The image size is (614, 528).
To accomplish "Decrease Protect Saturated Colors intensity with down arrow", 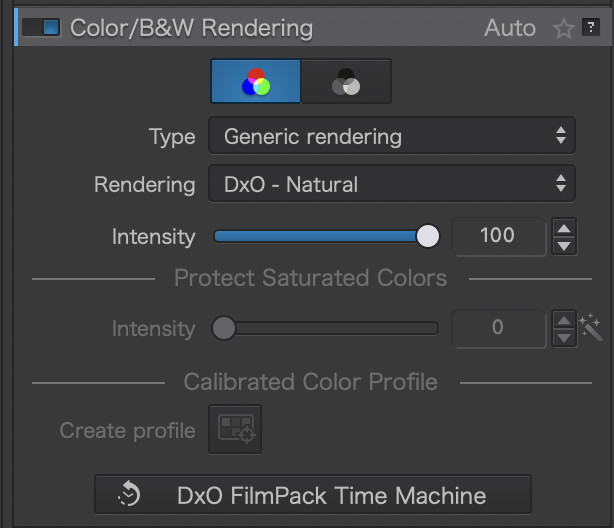I will point(564,337).
